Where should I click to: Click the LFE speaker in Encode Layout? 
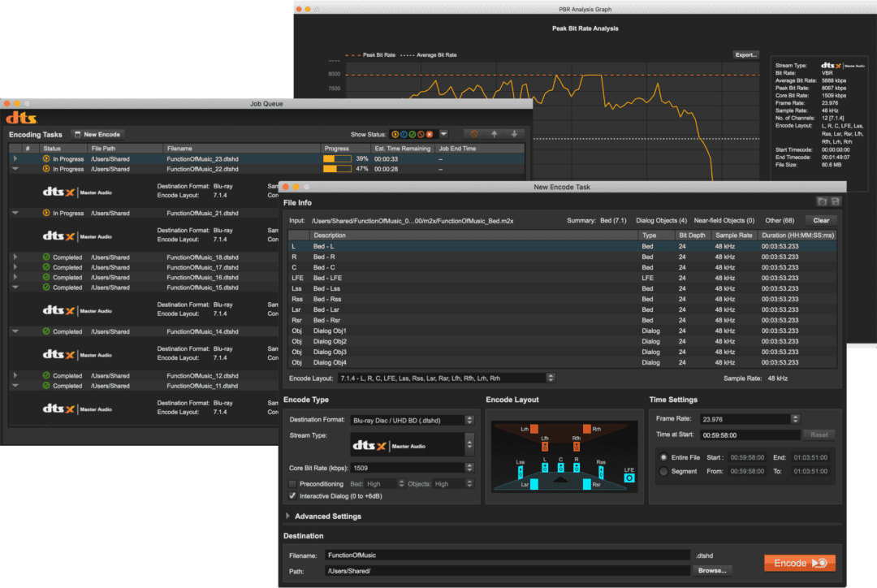[629, 478]
